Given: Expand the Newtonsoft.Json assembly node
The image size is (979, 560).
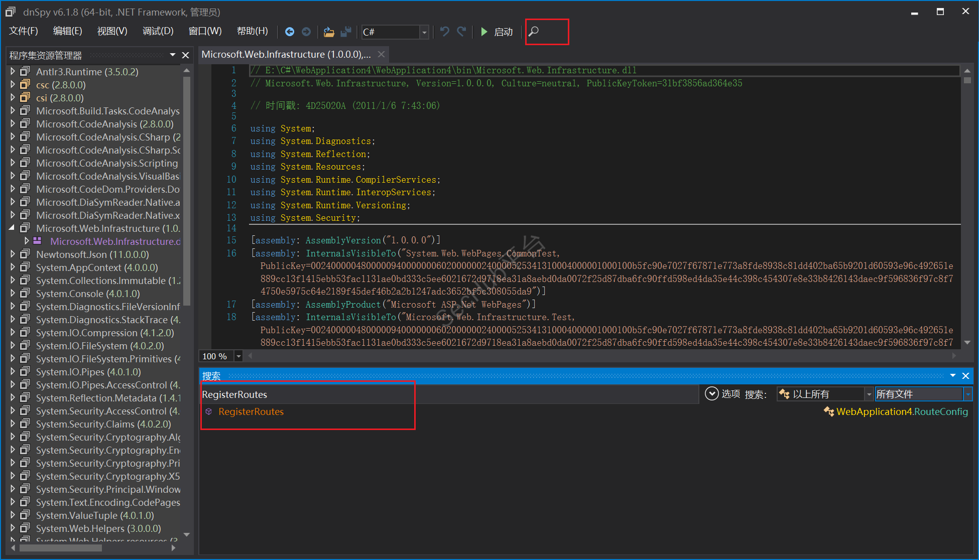Looking at the screenshot, I should (x=13, y=254).
